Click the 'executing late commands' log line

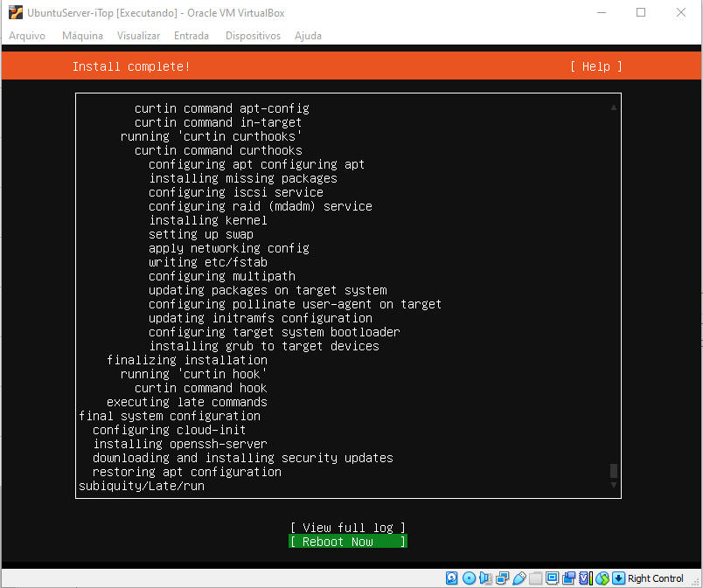(x=187, y=402)
